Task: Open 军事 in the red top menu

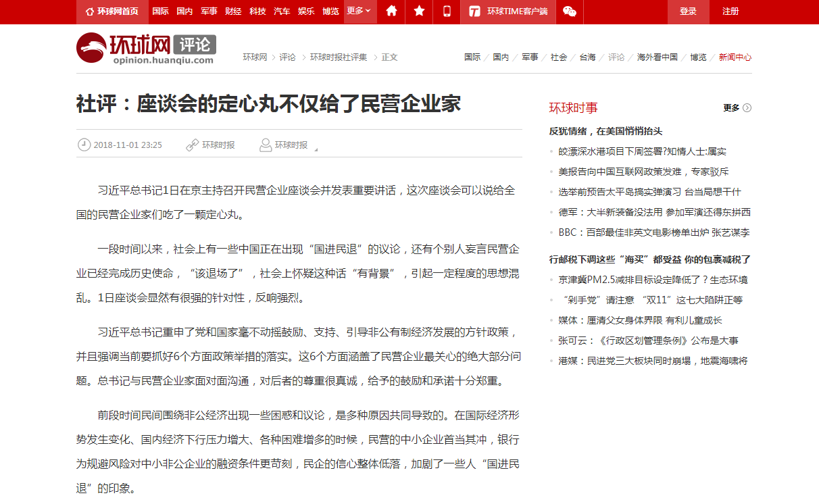Action: [209, 11]
